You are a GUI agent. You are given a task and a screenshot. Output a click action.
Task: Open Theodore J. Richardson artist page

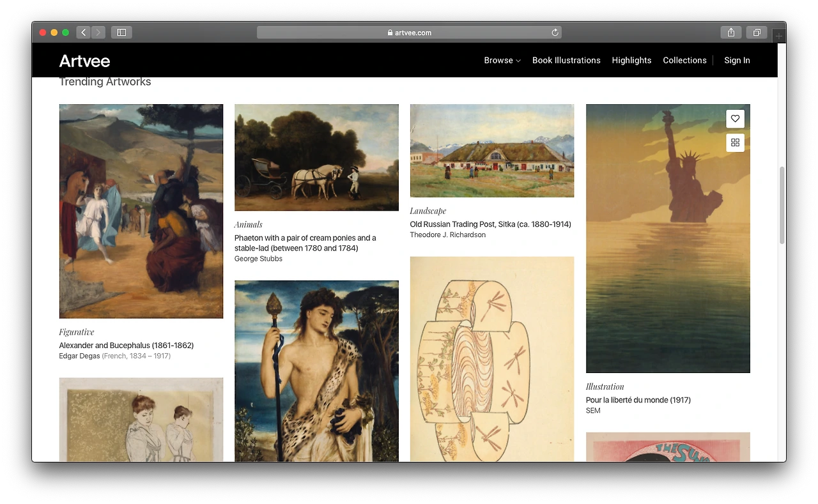click(x=448, y=235)
